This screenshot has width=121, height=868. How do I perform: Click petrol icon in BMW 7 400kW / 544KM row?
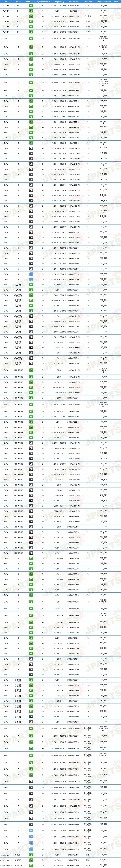pos(31,775)
